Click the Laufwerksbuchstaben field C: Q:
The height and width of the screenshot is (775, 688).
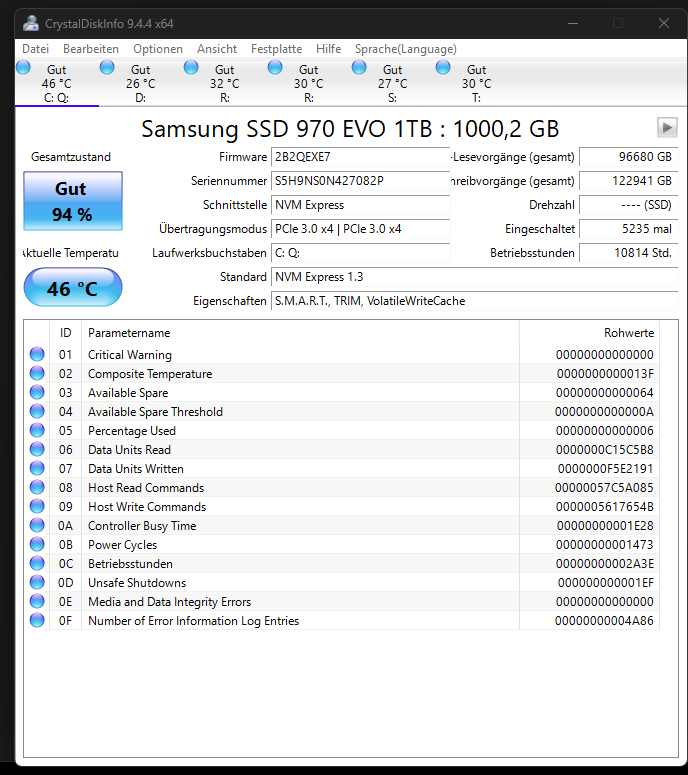point(360,253)
